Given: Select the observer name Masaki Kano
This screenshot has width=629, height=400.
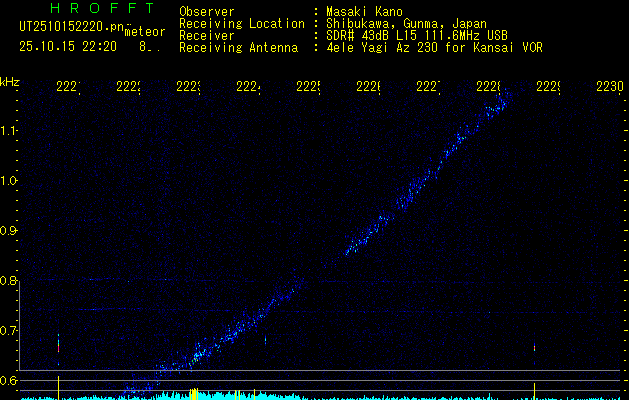Looking at the screenshot, I should click(x=364, y=12).
